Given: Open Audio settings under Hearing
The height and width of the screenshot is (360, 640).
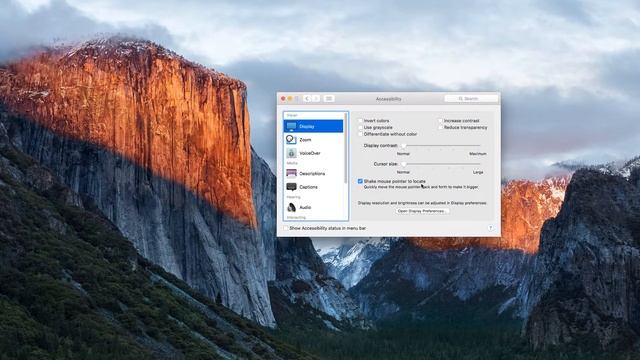Looking at the screenshot, I should point(313,207).
